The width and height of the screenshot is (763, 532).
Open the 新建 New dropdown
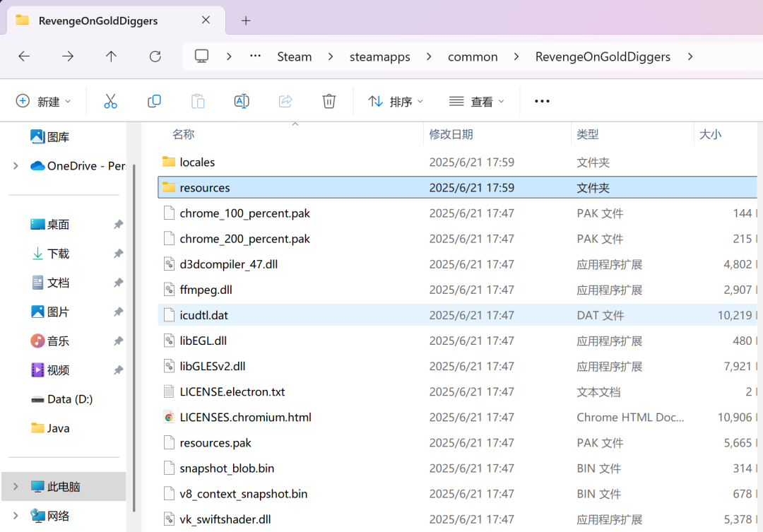[x=43, y=101]
